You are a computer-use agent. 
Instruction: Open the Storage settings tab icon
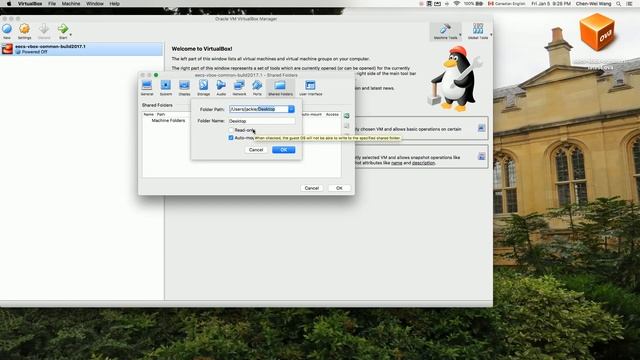[203, 85]
